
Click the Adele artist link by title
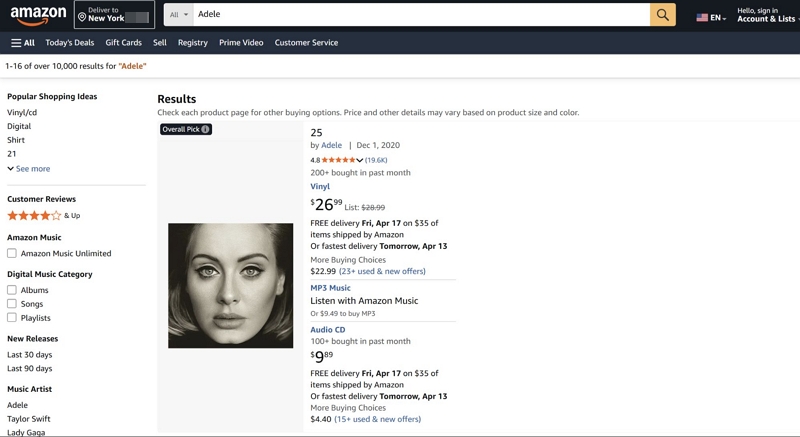click(332, 145)
